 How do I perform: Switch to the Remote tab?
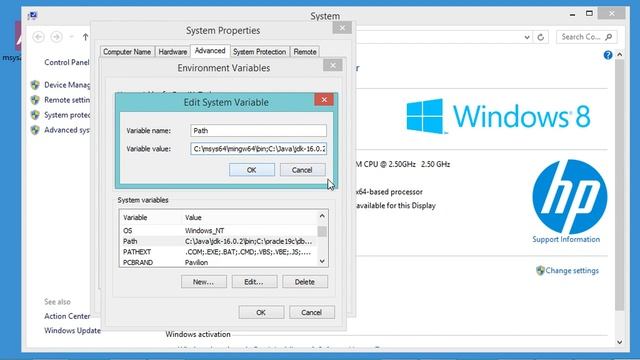click(x=305, y=52)
